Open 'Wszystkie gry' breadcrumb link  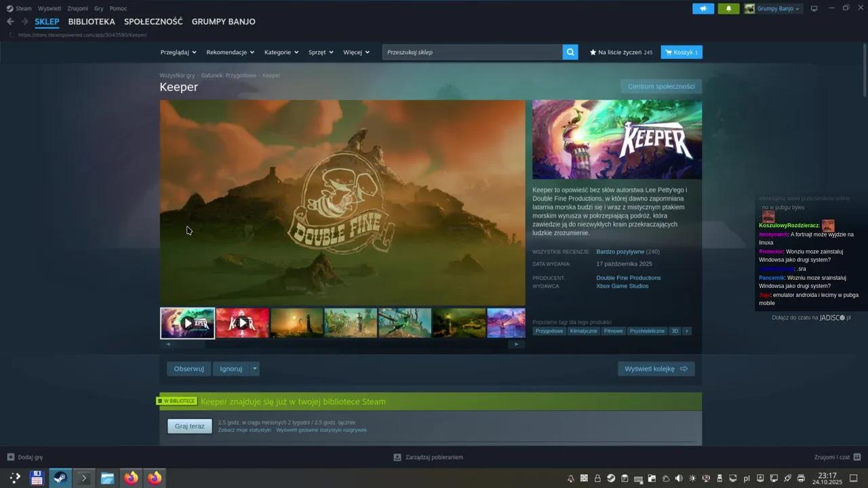coord(177,75)
